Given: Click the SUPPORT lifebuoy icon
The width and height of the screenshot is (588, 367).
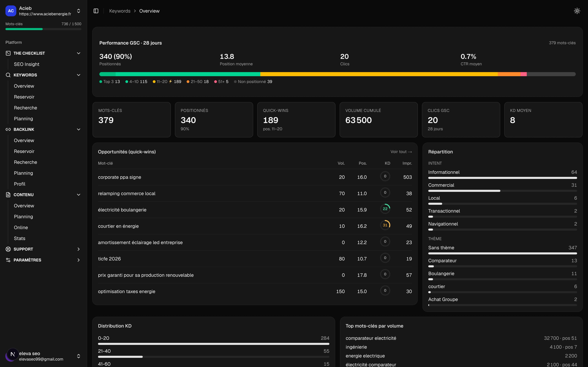Looking at the screenshot, I should (x=8, y=249).
